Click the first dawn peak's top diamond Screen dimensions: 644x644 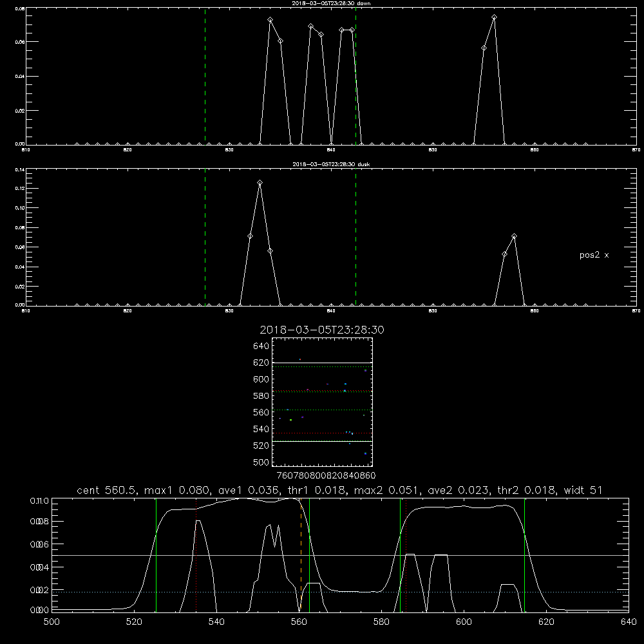click(270, 20)
